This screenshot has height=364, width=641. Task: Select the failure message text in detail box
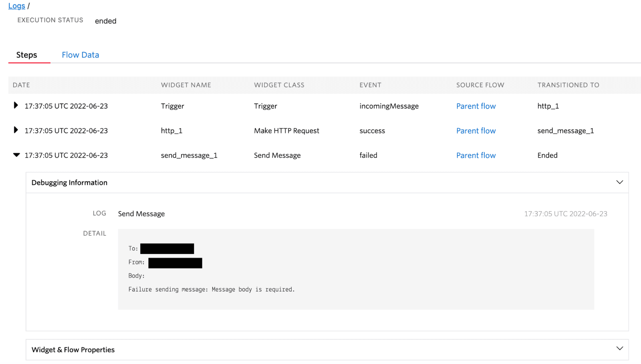(x=212, y=289)
